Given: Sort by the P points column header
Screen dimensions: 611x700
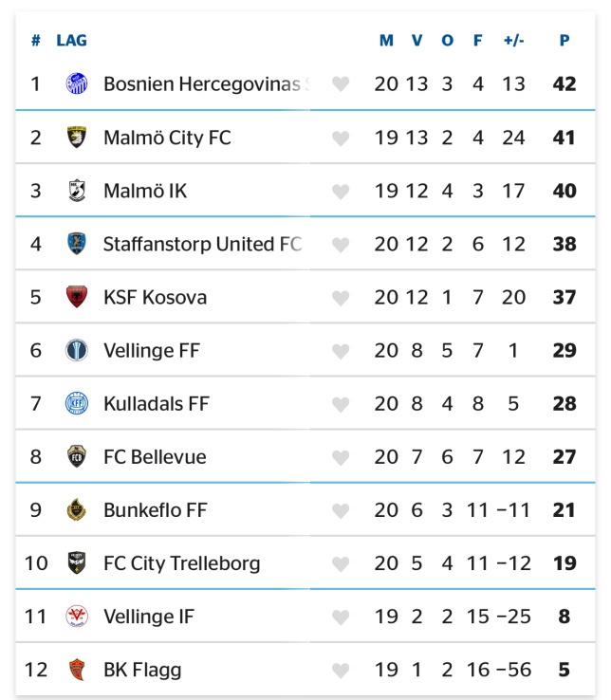Looking at the screenshot, I should pos(565,40).
